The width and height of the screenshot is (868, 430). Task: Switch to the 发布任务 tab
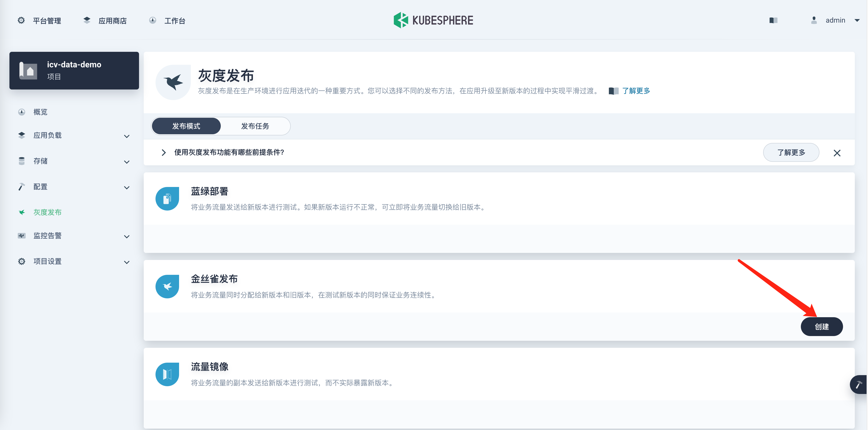(255, 126)
